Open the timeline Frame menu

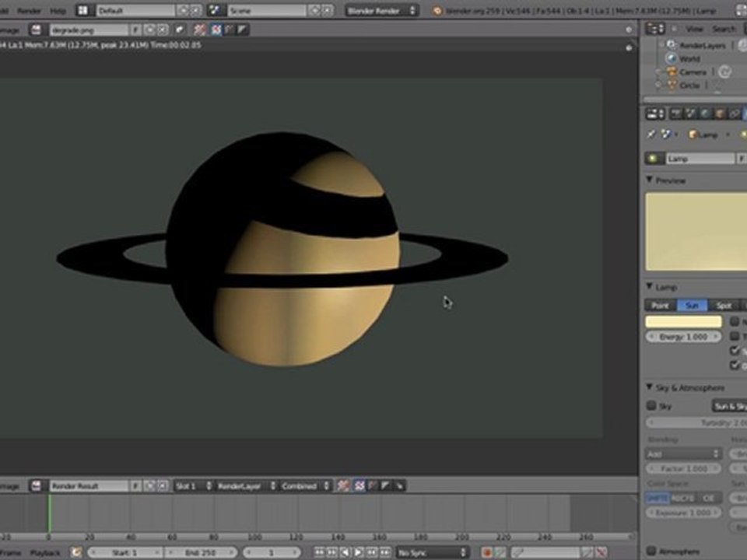(x=10, y=553)
